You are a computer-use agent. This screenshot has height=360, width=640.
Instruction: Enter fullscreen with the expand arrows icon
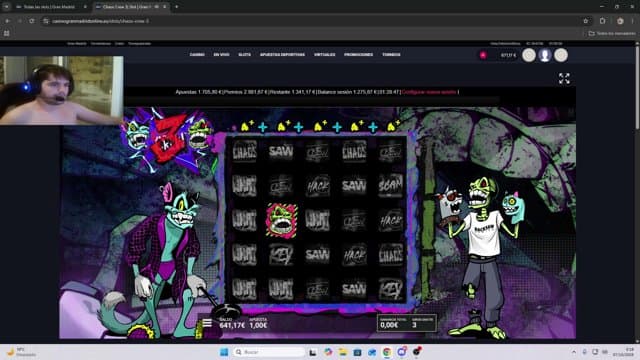coord(564,78)
